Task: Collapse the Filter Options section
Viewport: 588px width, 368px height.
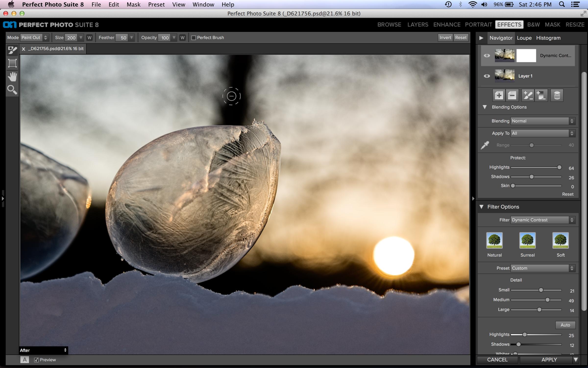Action: [481, 207]
